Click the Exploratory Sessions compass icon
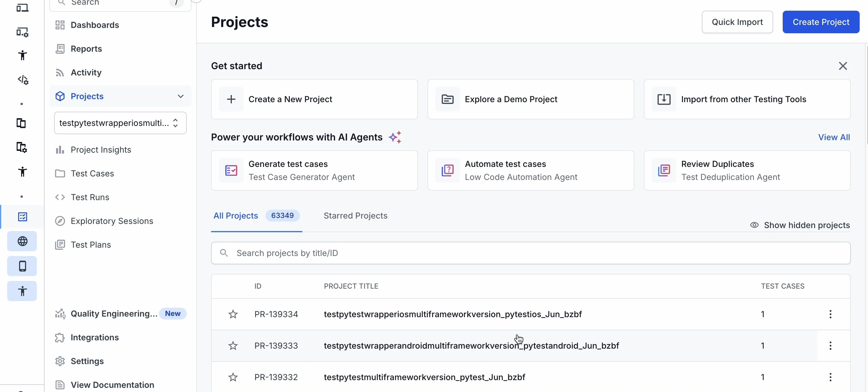 coord(60,221)
